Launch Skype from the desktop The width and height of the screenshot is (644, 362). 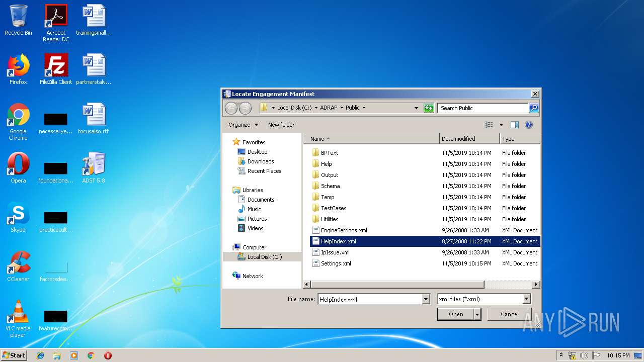[x=18, y=217]
